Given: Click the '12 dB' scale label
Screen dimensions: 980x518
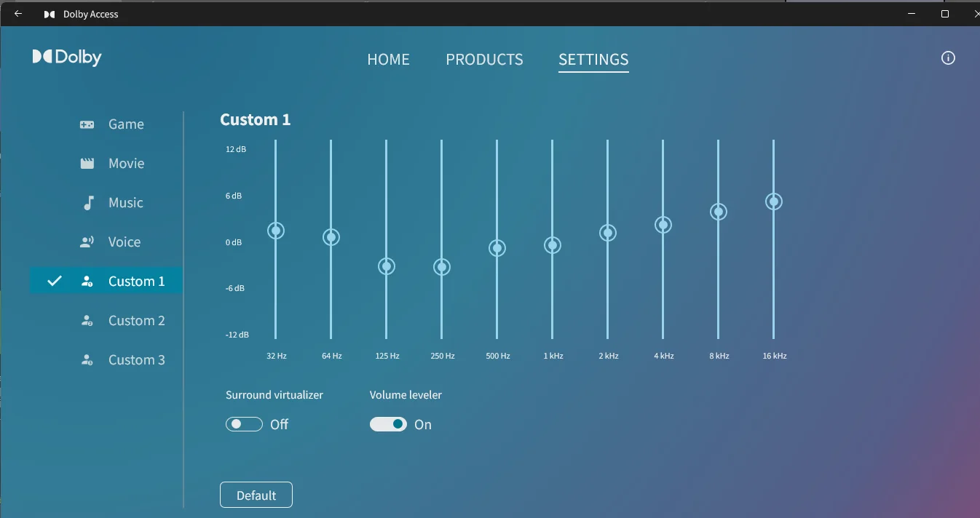Looking at the screenshot, I should (236, 149).
